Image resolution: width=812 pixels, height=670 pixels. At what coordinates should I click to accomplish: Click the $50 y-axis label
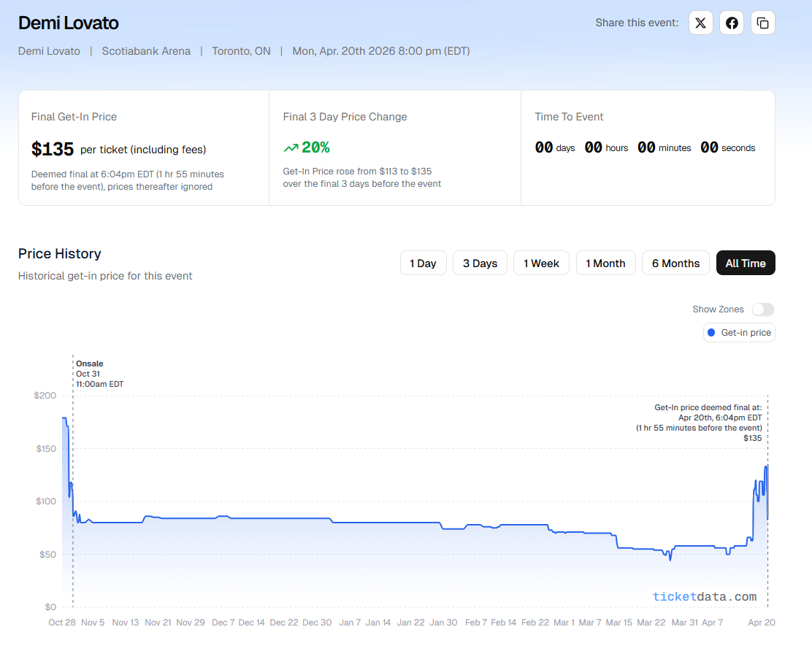point(47,555)
